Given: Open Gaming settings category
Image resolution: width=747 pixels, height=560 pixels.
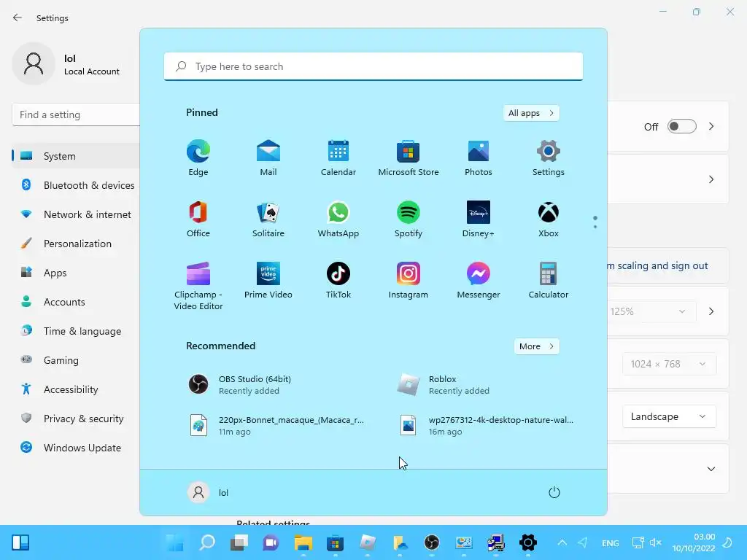Looking at the screenshot, I should [x=76, y=360].
